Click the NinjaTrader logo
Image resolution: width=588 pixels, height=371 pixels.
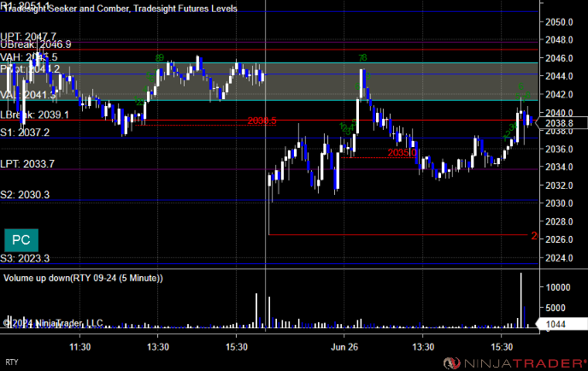[514, 363]
